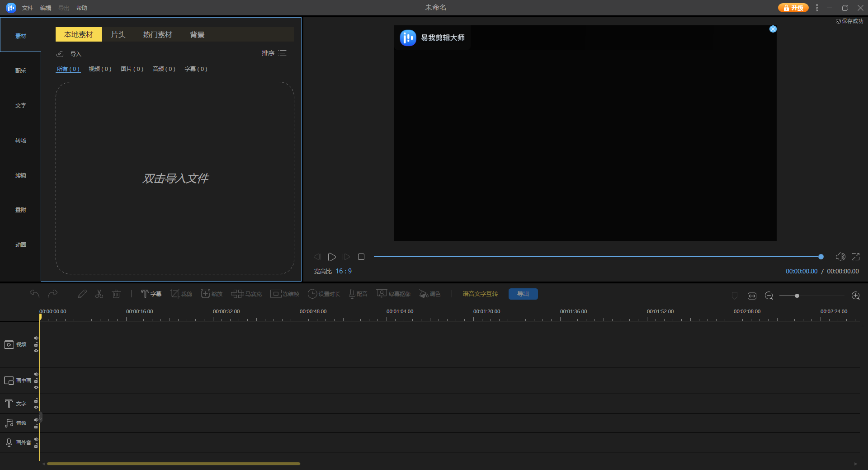Viewport: 868px width, 470px height.
Task: Open the three-dot more options menu
Action: [x=816, y=8]
